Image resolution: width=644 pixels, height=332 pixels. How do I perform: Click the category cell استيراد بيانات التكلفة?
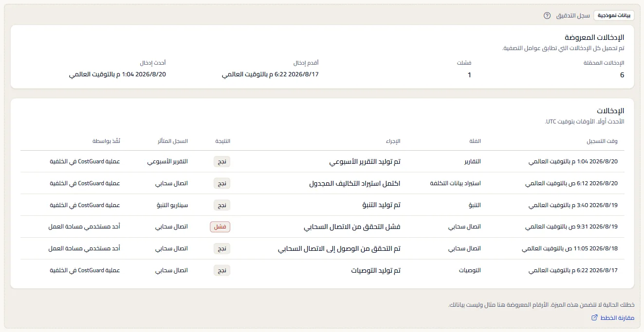point(456,183)
